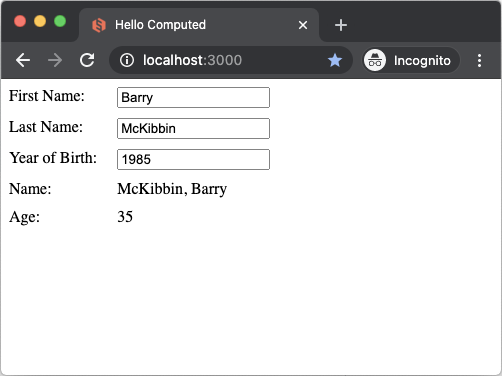
Task: Click the "Age:" label
Action: [24, 217]
